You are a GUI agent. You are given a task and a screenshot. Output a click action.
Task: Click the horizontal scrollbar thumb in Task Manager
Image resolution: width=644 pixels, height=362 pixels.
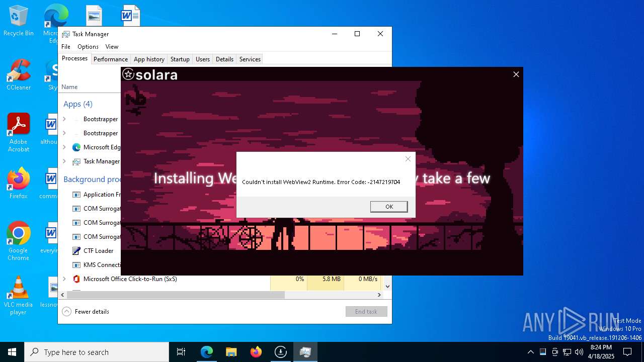point(176,295)
